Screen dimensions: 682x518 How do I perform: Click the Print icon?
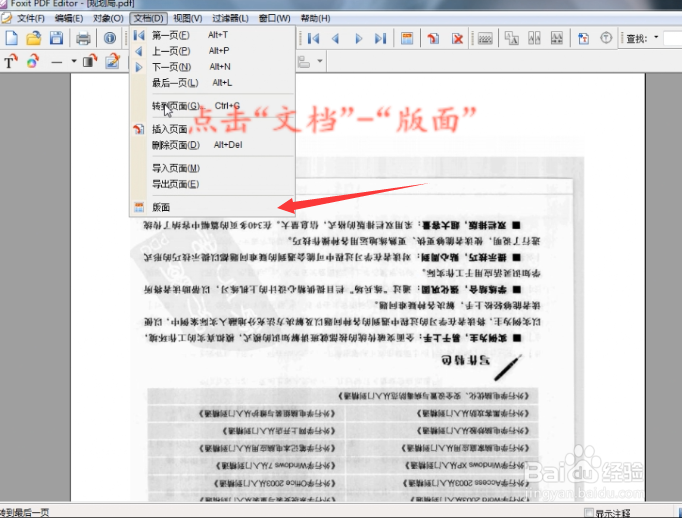pyautogui.click(x=83, y=38)
